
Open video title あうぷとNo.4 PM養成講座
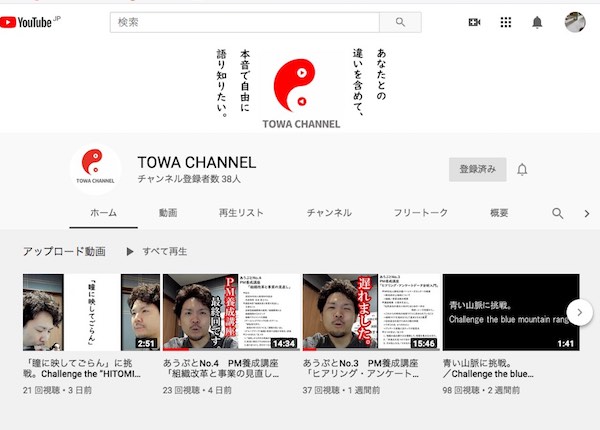click(221, 368)
